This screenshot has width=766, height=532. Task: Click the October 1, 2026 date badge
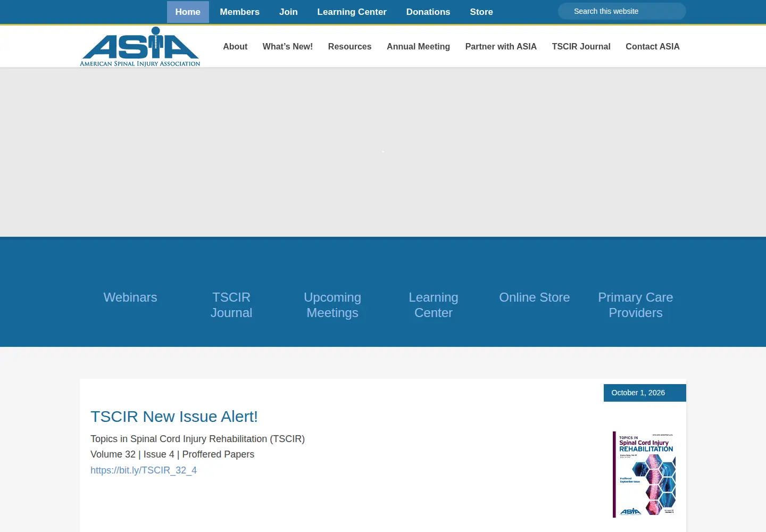(x=645, y=393)
